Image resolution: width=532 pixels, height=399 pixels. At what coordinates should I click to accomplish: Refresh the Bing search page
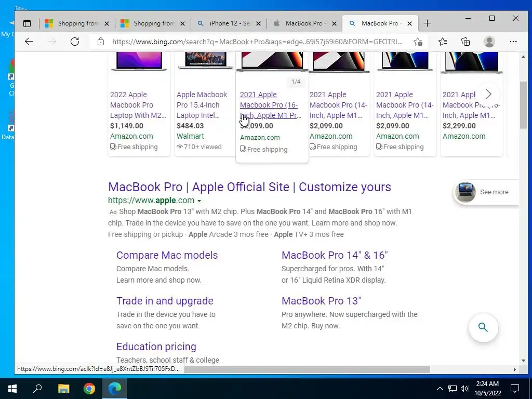[x=75, y=42]
